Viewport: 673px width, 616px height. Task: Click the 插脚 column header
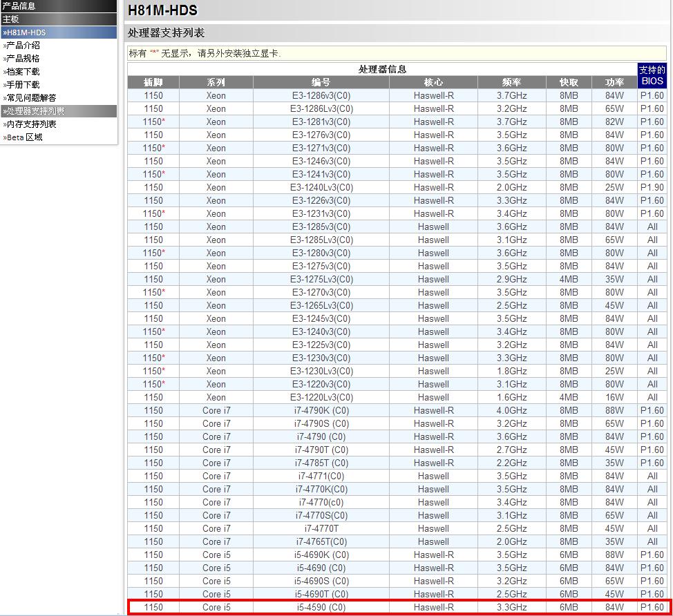(153, 82)
